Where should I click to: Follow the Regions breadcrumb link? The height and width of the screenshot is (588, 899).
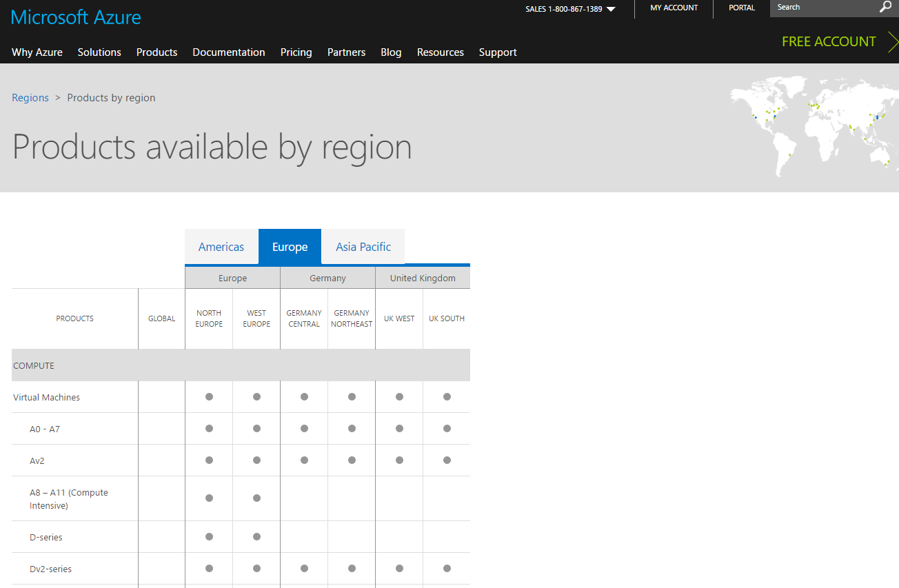(x=30, y=97)
